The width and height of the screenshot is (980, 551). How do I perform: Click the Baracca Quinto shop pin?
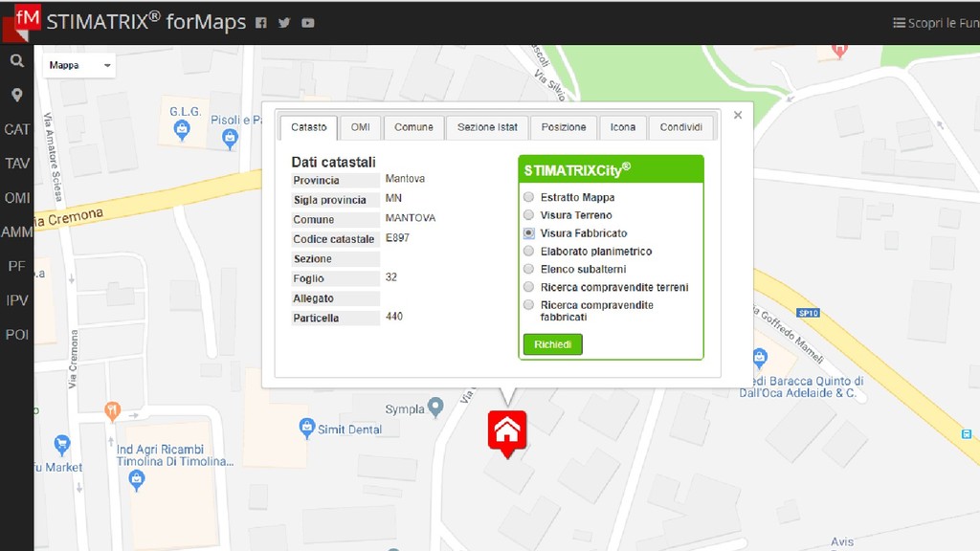point(759,358)
